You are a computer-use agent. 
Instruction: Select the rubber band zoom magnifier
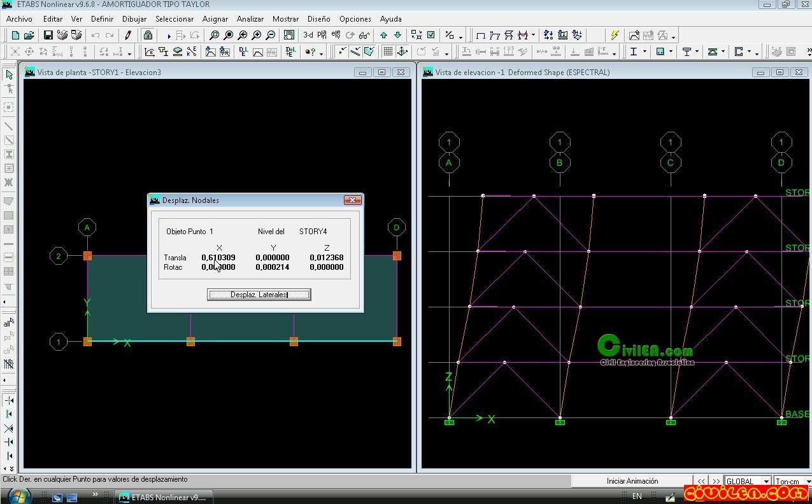(x=214, y=36)
